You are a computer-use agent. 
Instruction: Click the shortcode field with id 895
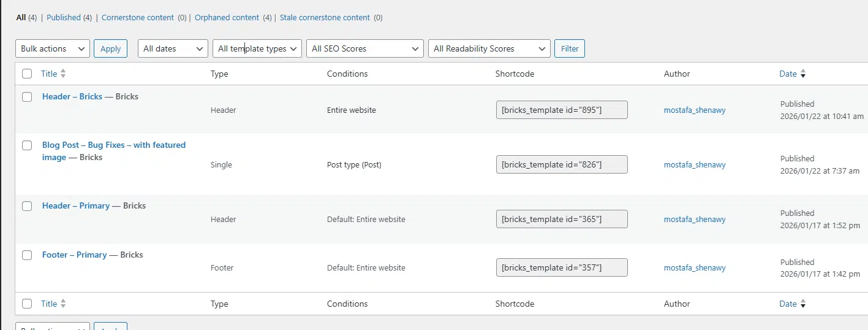[x=561, y=110]
